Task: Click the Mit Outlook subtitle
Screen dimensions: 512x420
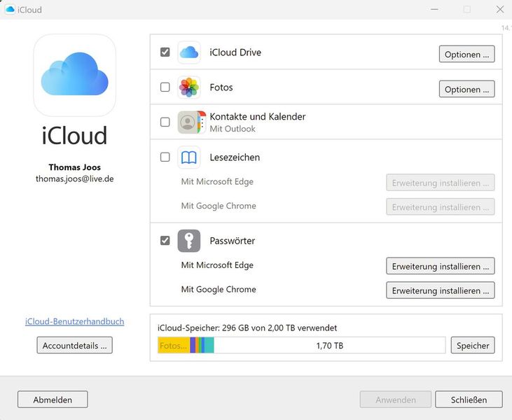Action: (x=233, y=129)
